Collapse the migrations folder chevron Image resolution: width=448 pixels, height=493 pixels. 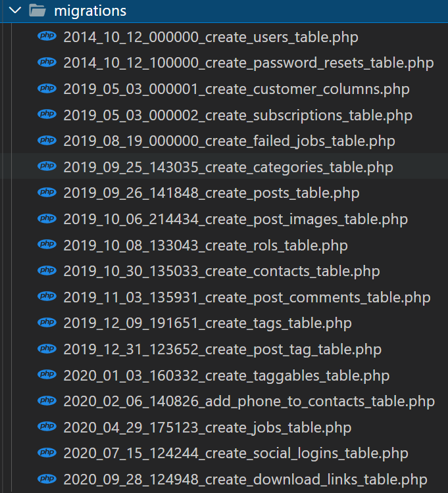click(14, 11)
